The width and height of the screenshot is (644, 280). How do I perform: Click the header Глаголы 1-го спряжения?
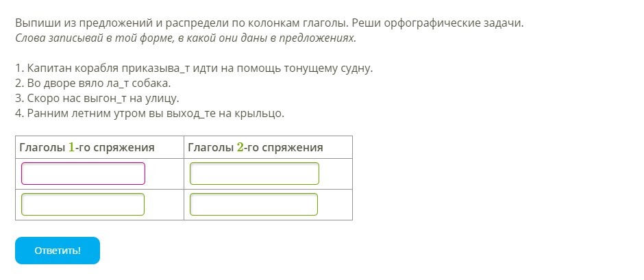click(x=87, y=147)
